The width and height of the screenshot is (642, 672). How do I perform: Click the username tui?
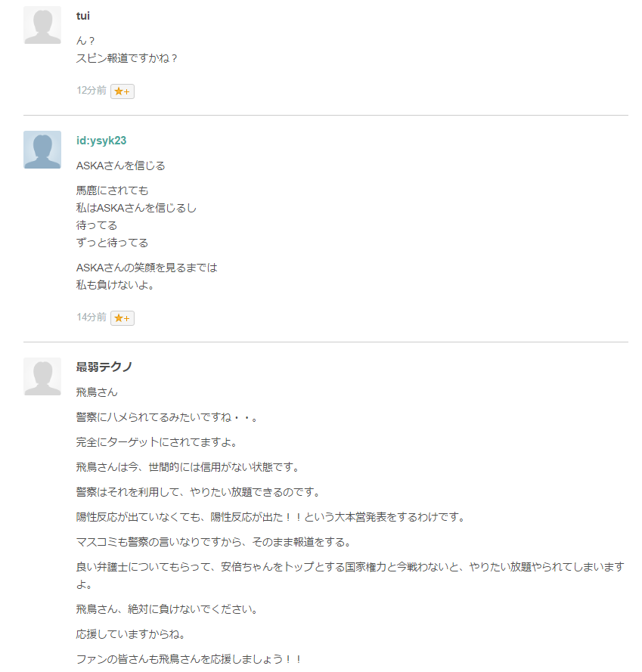pos(82,15)
